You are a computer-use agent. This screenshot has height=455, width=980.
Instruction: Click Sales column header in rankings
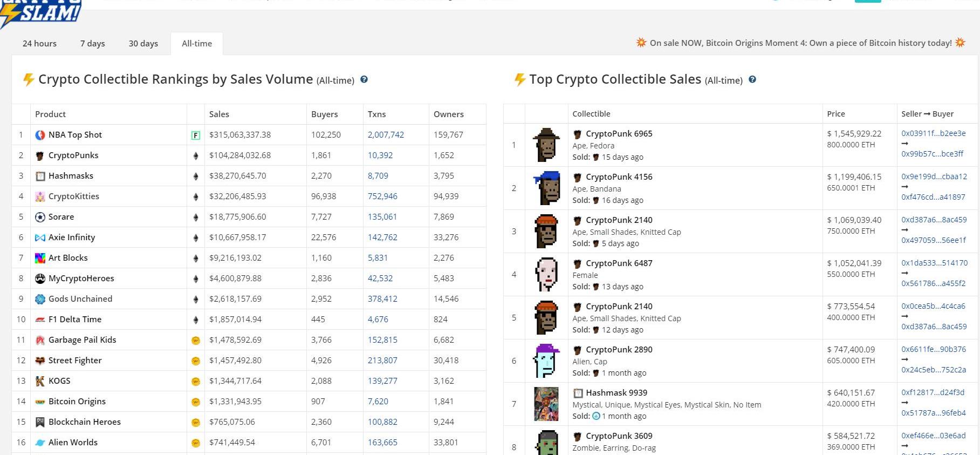219,114
